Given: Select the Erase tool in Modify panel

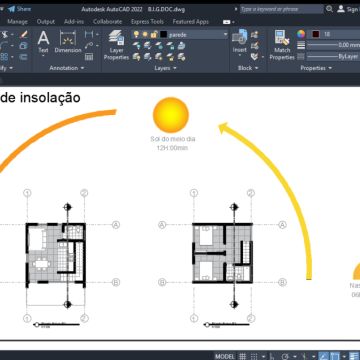Looking at the screenshot, I should click(24, 35).
